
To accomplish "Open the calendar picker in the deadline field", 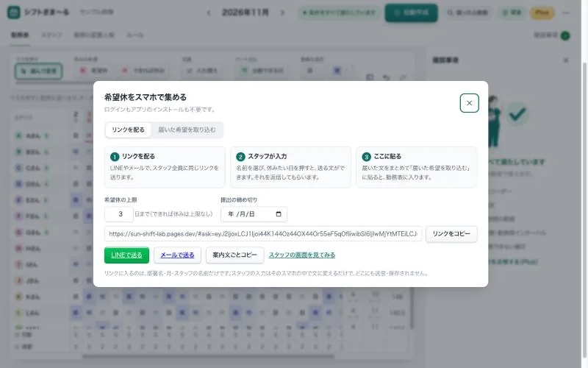I will pos(279,214).
